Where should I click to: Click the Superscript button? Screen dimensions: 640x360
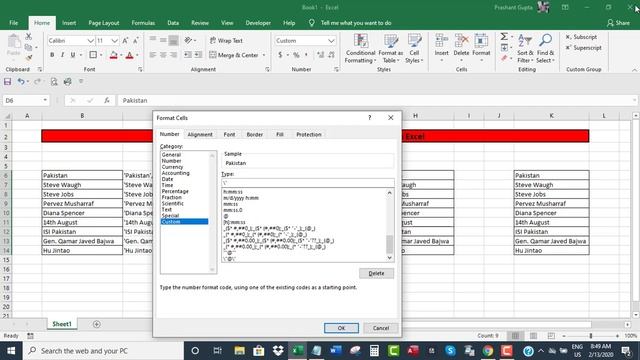[584, 48]
